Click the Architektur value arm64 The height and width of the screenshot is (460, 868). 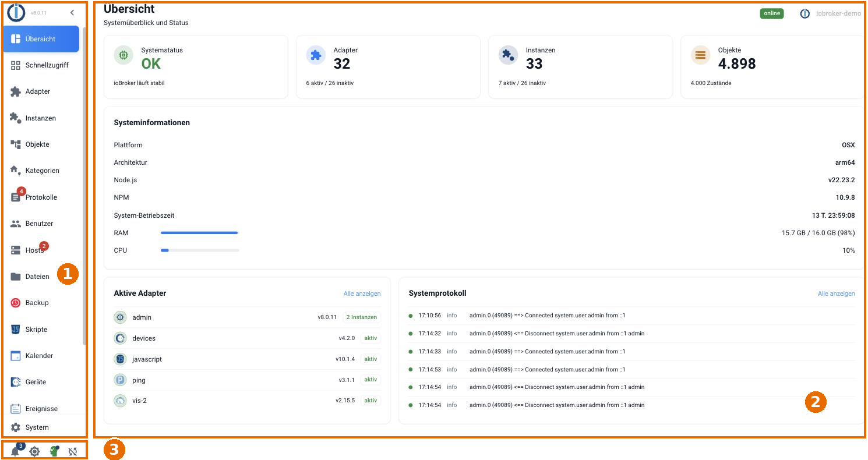pyautogui.click(x=845, y=162)
